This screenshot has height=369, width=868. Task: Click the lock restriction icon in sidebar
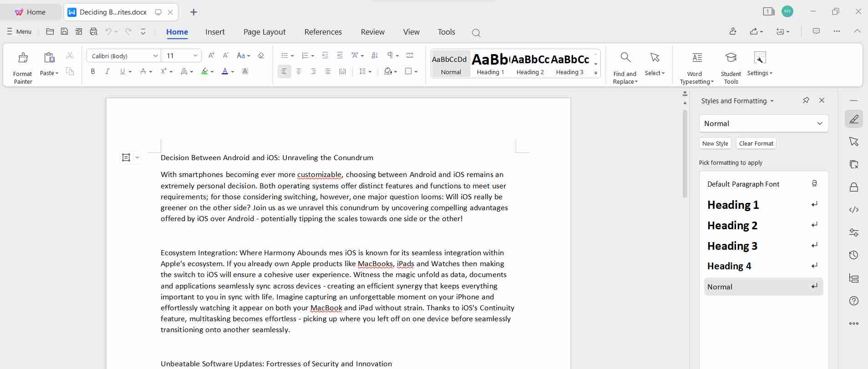point(854,187)
